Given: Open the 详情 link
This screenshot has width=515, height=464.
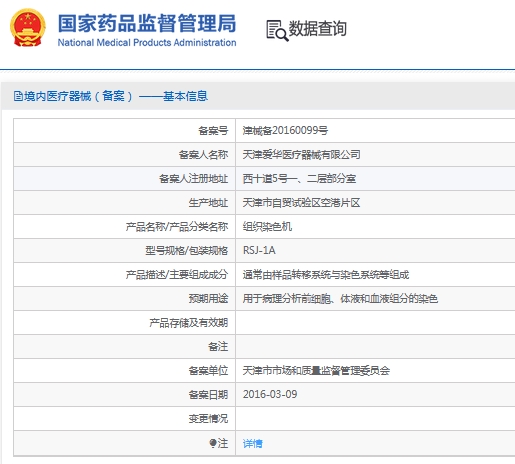Looking at the screenshot, I should click(252, 443).
